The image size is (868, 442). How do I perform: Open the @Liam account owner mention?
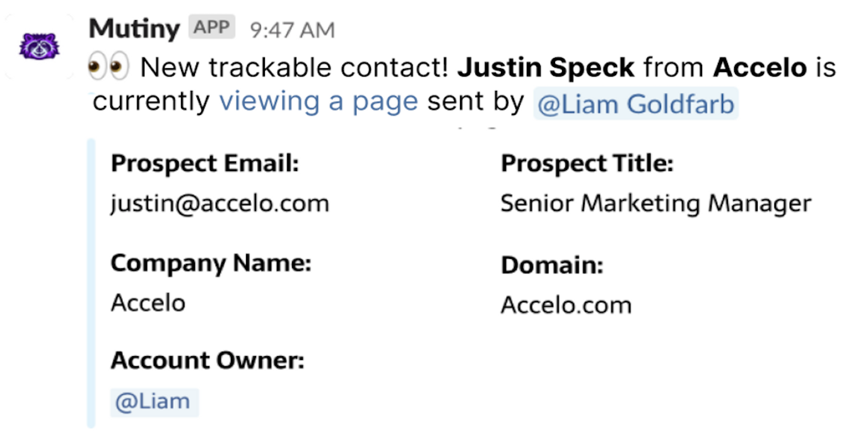pyautogui.click(x=153, y=402)
